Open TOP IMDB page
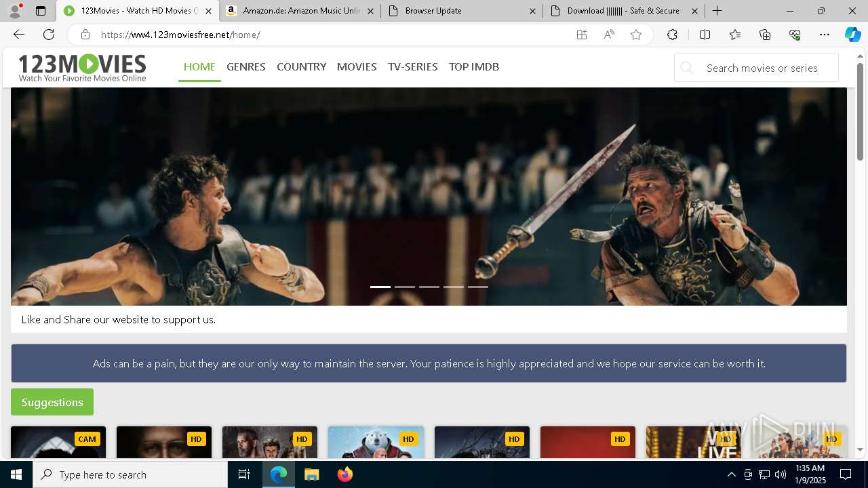The image size is (868, 488). point(474,66)
